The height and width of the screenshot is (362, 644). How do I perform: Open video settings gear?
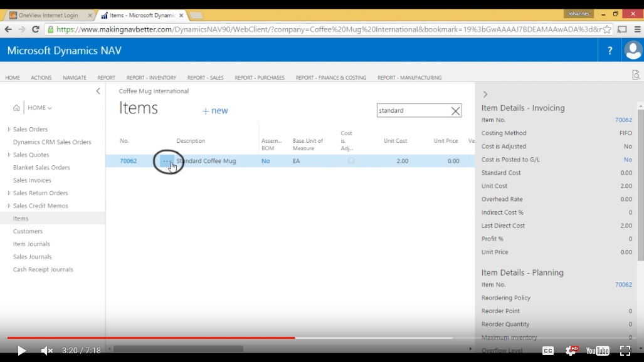pyautogui.click(x=571, y=350)
